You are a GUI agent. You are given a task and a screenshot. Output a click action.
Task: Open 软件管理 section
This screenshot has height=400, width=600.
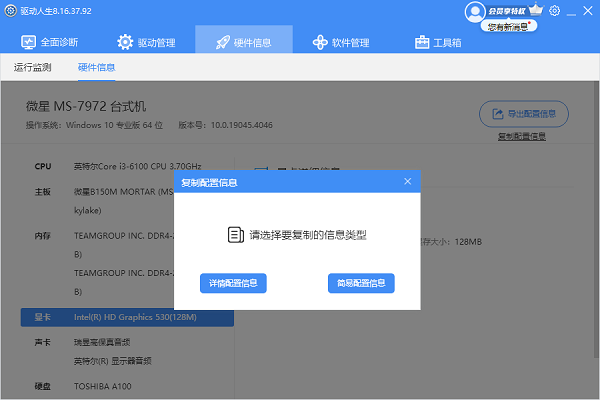point(341,42)
